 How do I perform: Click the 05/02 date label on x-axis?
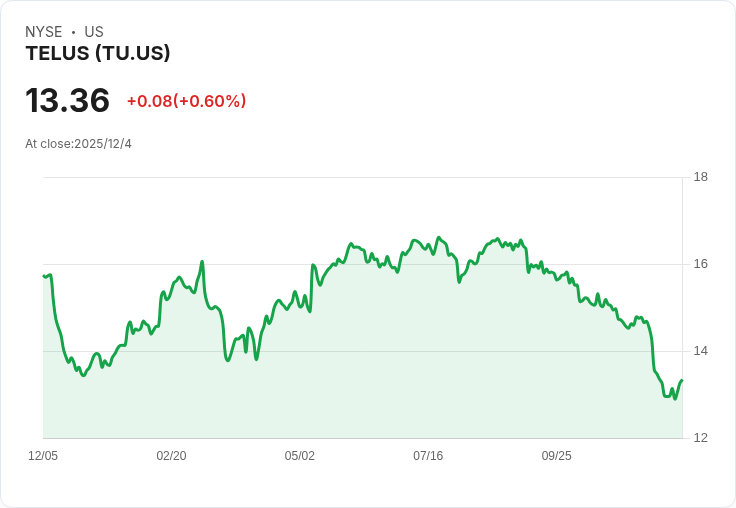point(299,456)
